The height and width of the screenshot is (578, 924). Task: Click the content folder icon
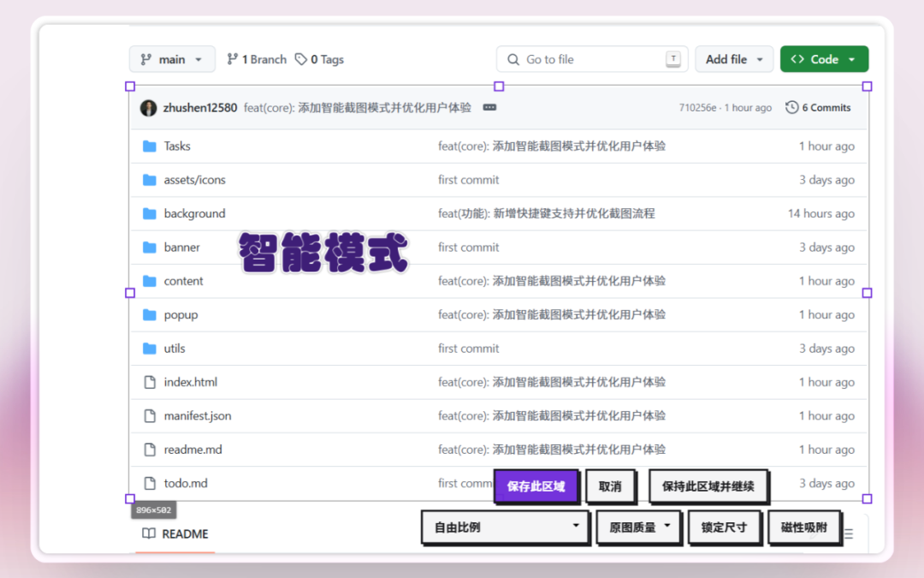(x=150, y=281)
